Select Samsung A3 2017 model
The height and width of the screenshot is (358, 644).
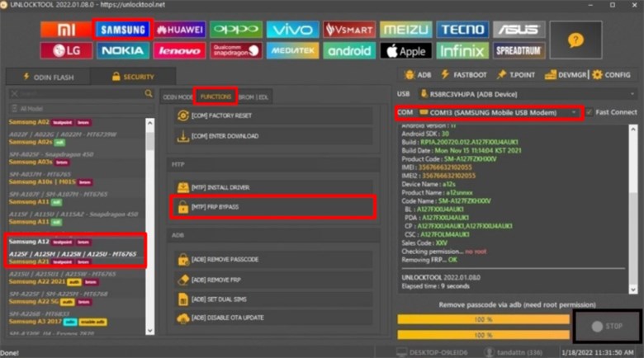tap(36, 322)
